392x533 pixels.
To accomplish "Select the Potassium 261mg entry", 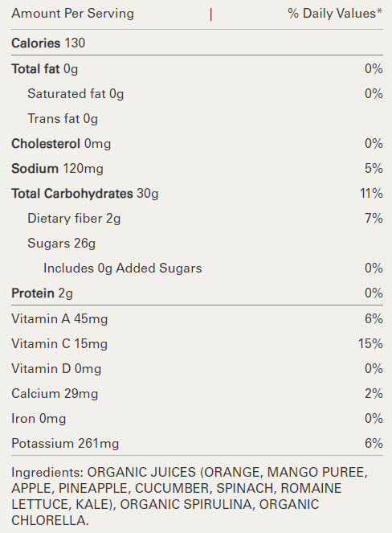I will [x=197, y=443].
